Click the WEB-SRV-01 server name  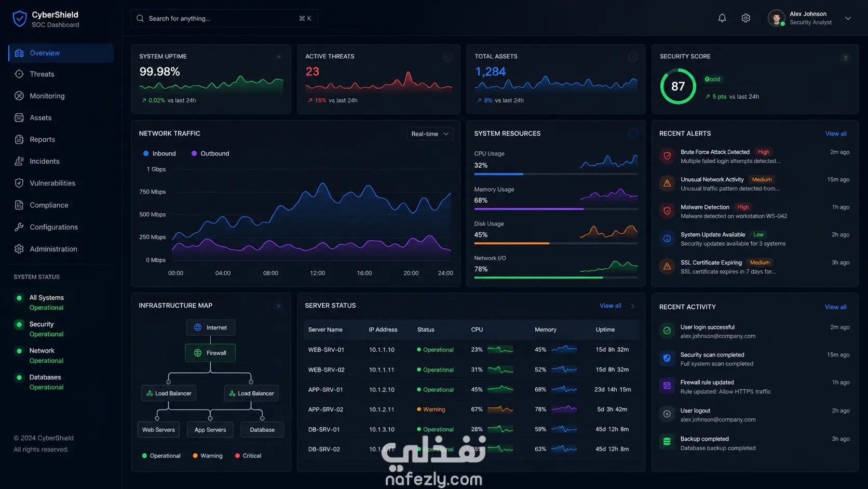[x=326, y=350]
